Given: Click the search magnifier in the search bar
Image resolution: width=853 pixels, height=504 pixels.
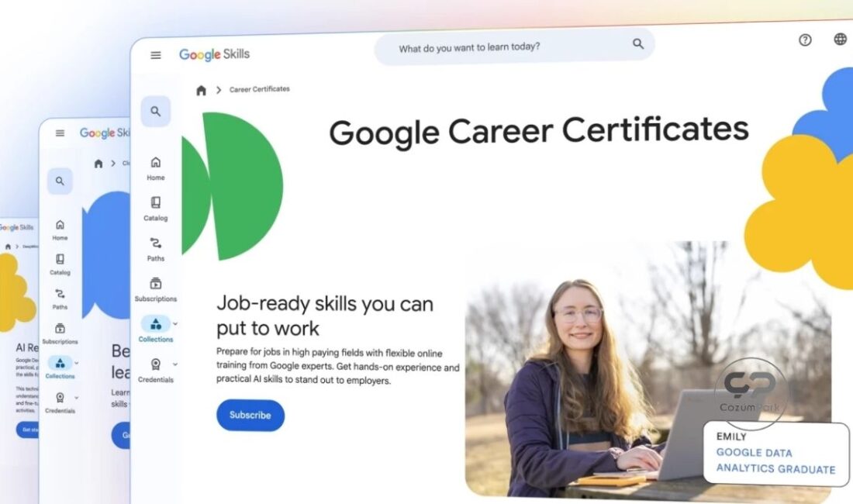Looking at the screenshot, I should click(638, 44).
